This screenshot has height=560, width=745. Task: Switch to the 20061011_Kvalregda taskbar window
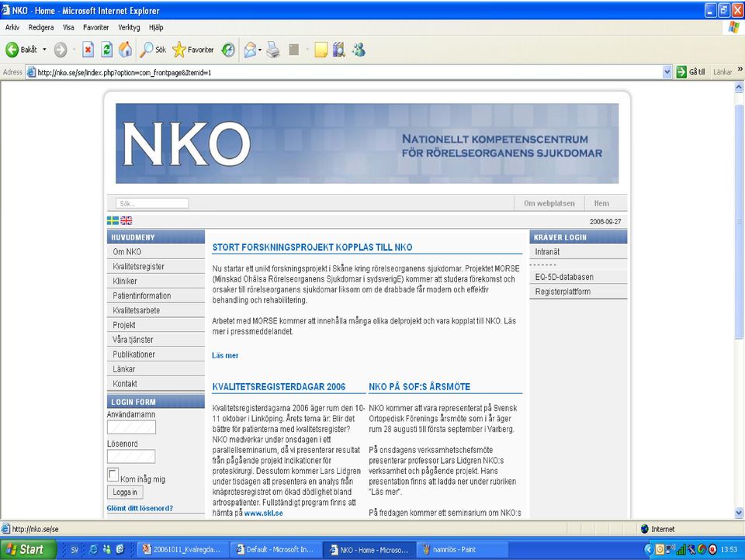coord(182,550)
